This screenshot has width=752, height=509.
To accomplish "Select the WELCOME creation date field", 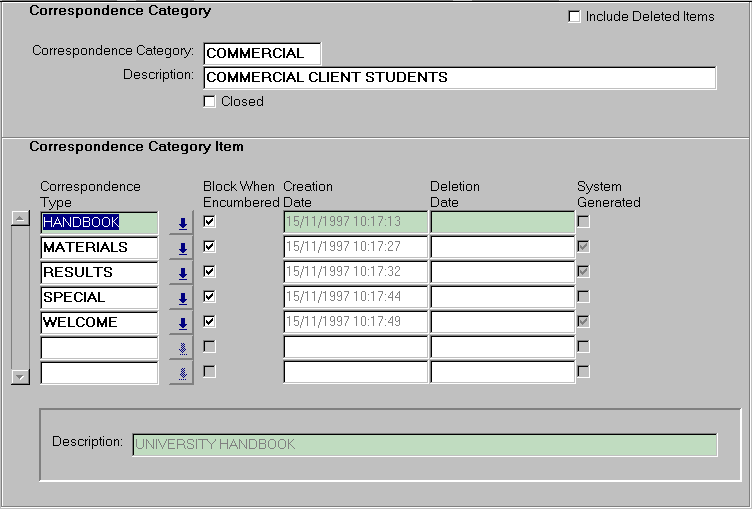I will pyautogui.click(x=355, y=322).
